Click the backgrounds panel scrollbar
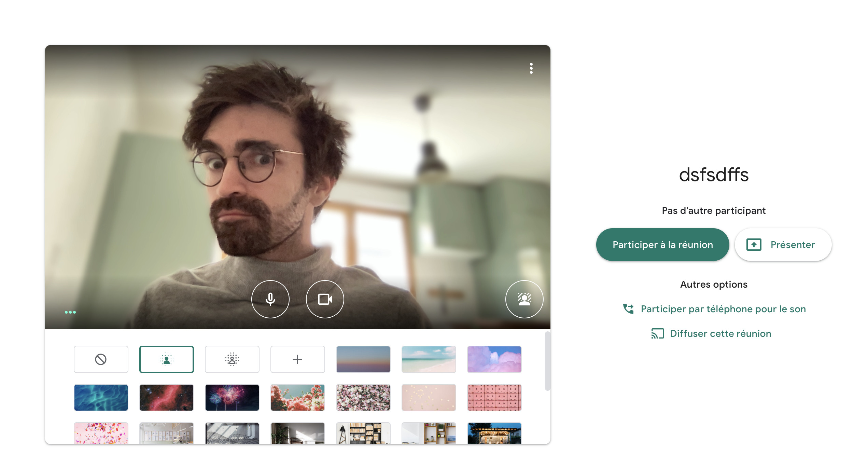Image resolution: width=868 pixels, height=468 pixels. point(547,361)
